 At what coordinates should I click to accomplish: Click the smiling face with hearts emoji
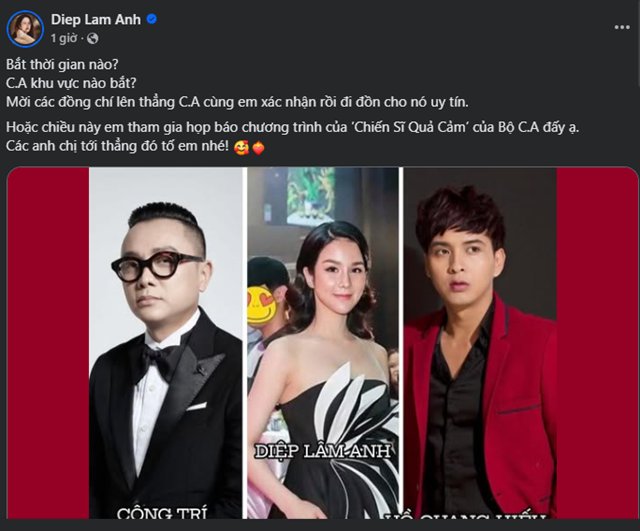(x=242, y=147)
